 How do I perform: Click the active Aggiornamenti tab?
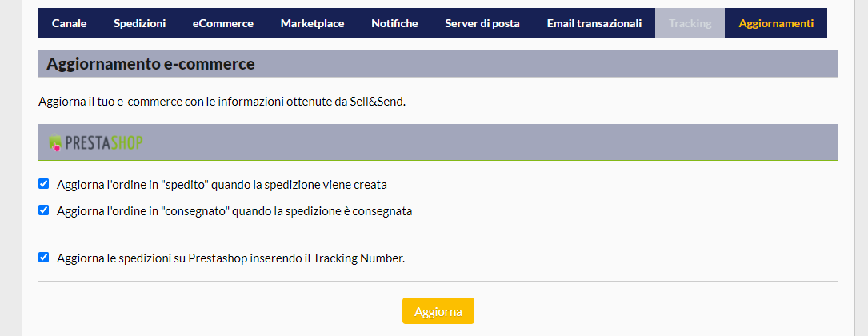[776, 23]
